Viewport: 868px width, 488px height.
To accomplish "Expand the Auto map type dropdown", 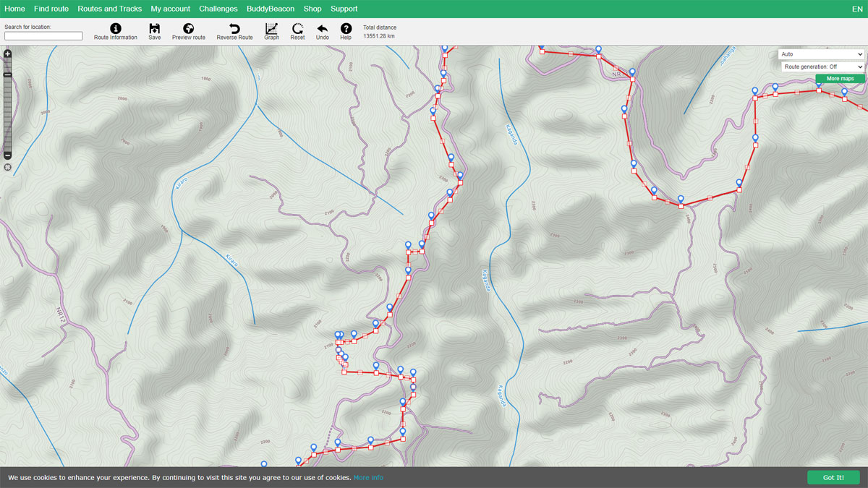I will 821,54.
